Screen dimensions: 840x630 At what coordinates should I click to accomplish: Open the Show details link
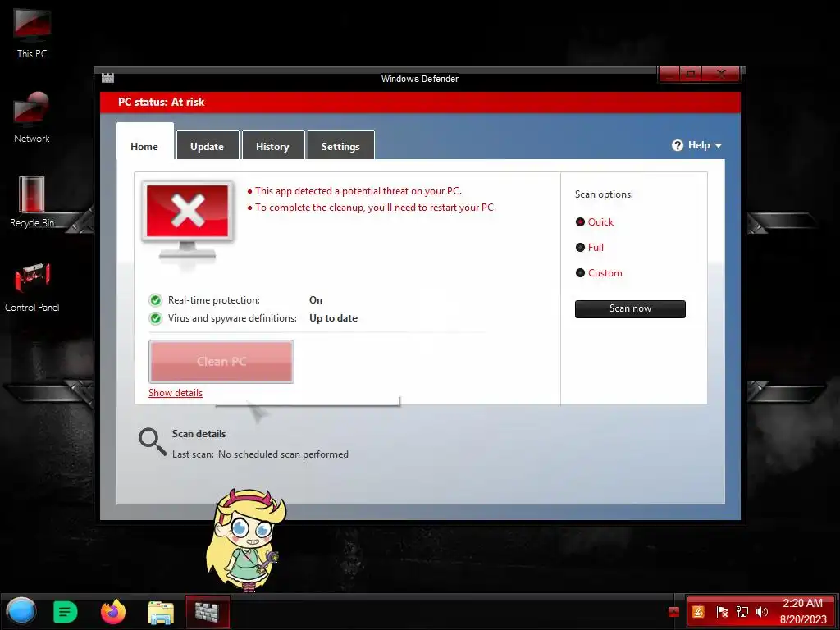coord(176,393)
